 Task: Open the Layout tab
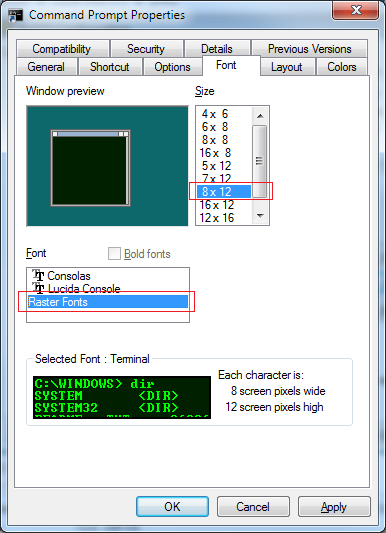click(286, 67)
